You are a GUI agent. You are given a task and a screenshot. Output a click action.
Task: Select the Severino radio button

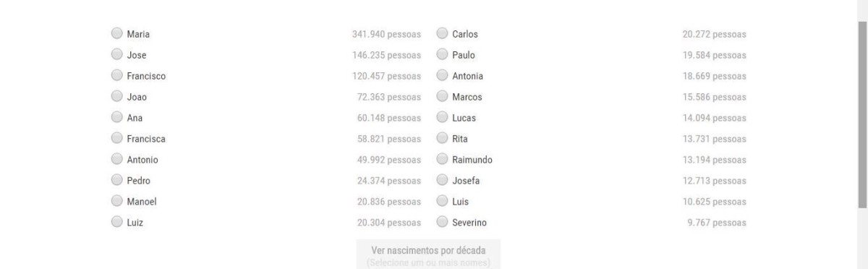pos(442,222)
